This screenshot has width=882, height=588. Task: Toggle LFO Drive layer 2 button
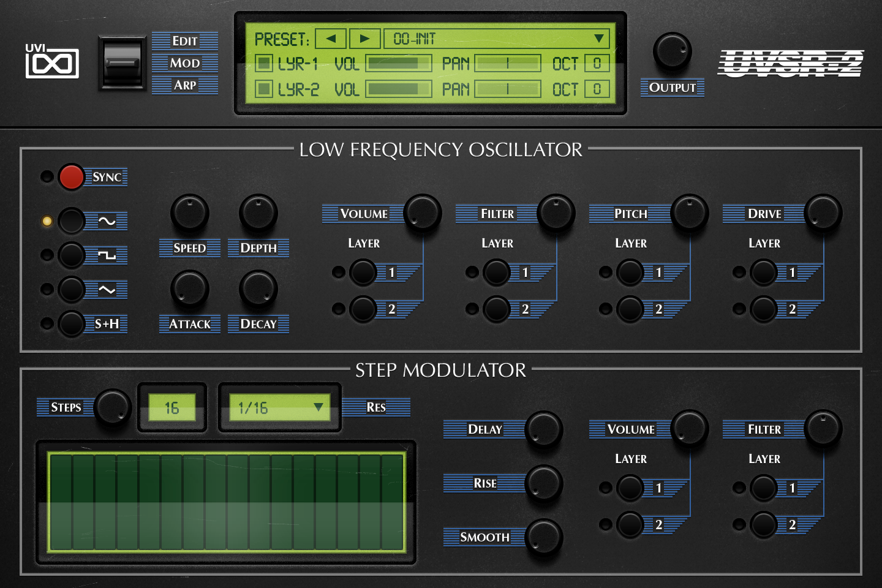point(763,309)
